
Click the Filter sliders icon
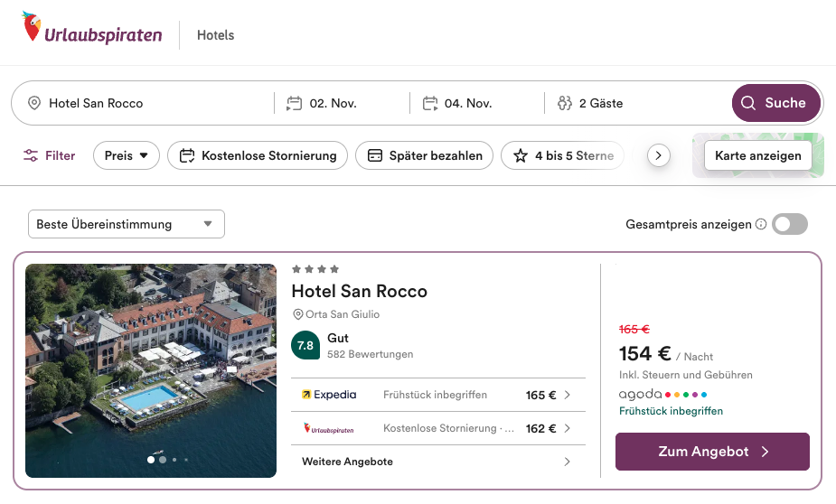tap(32, 155)
